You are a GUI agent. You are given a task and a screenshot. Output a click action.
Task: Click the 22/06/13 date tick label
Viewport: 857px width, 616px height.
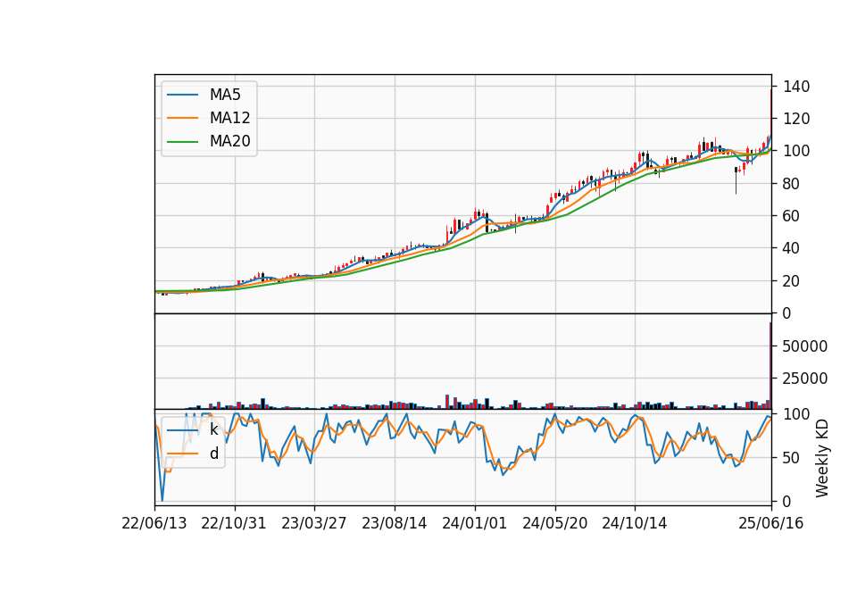point(154,523)
